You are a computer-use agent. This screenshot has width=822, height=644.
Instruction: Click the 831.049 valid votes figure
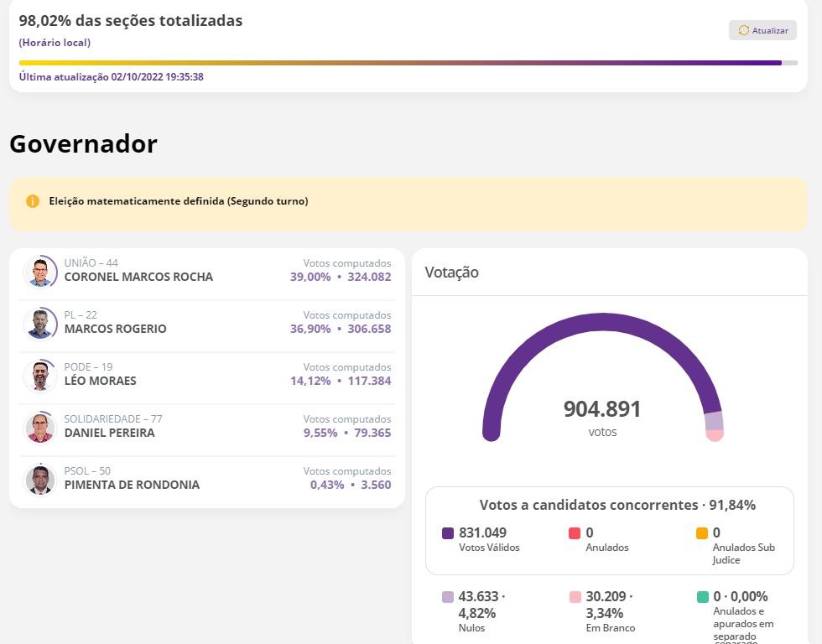(x=482, y=533)
